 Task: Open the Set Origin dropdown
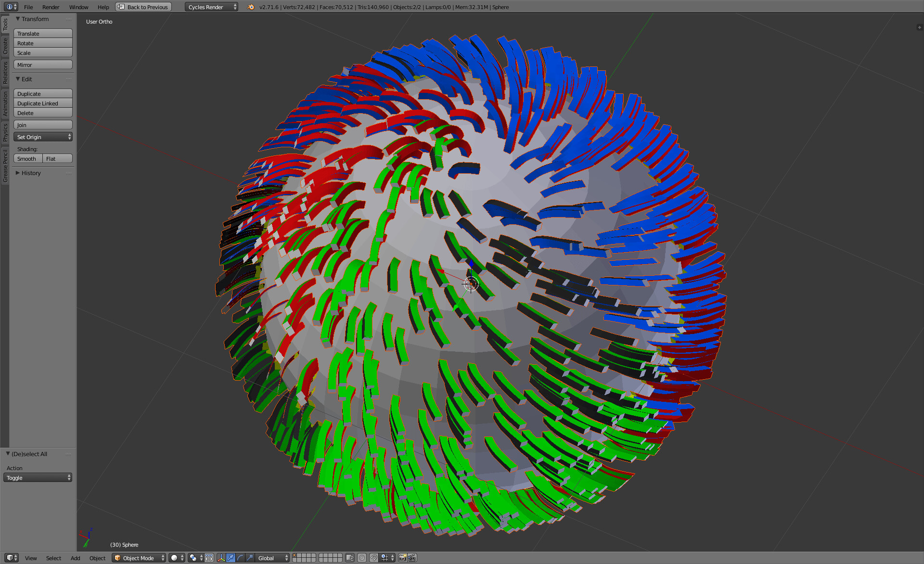pos(43,137)
